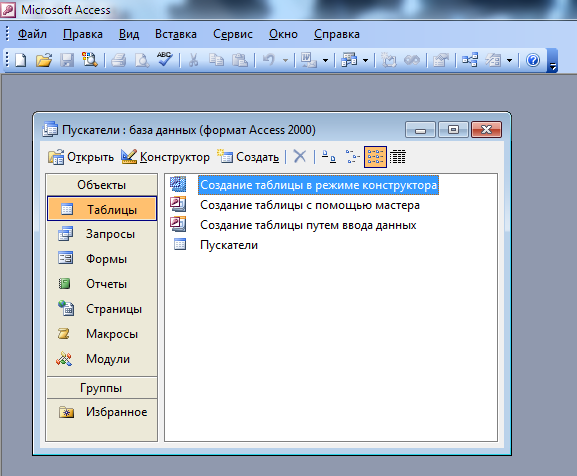Open the Вид menu
577x476 pixels.
(x=129, y=34)
